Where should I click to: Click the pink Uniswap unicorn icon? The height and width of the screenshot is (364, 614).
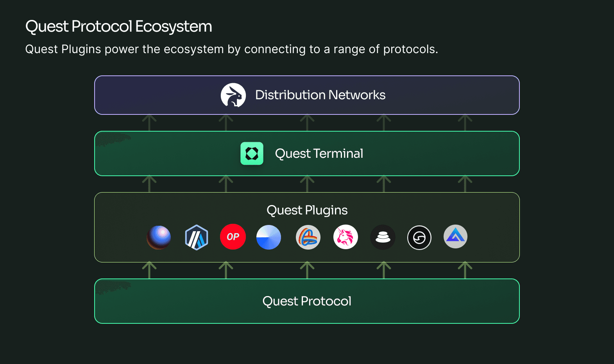click(x=345, y=237)
